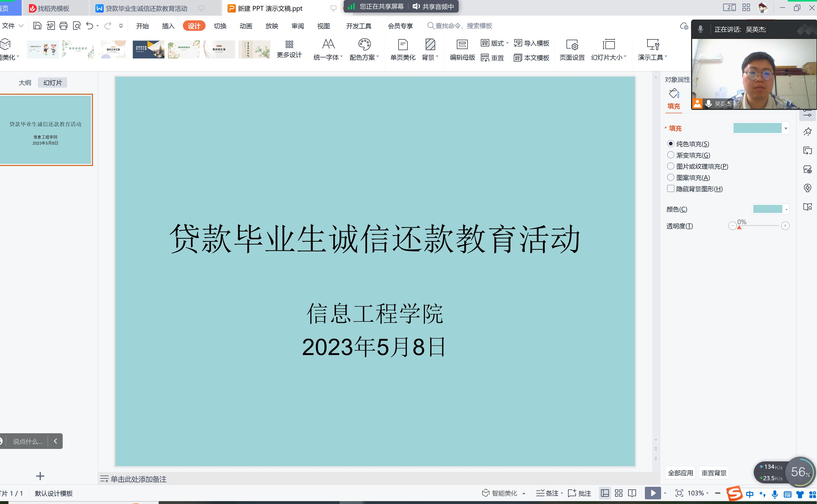The width and height of the screenshot is (817, 504).
Task: Click the single page beautify icon
Action: tap(403, 45)
